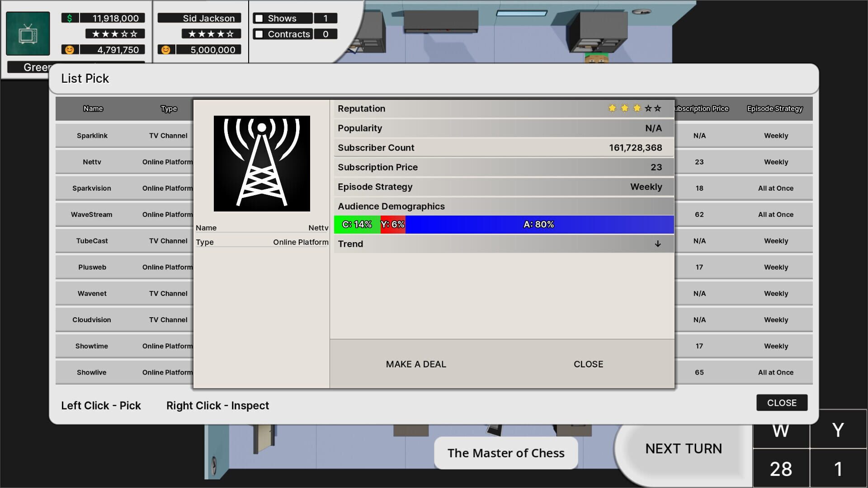Viewport: 868px width, 488px height.
Task: Click CLOSE in the Nettv inspection panel
Action: click(588, 364)
